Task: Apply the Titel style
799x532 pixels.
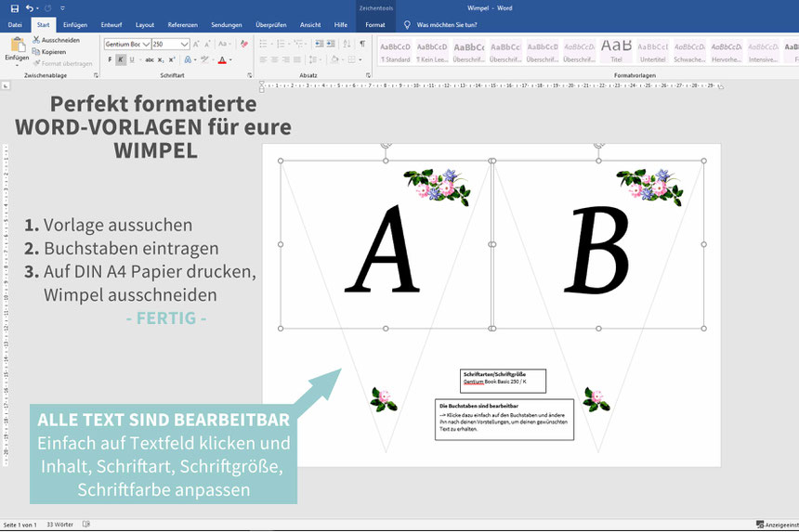Action: [x=616, y=52]
